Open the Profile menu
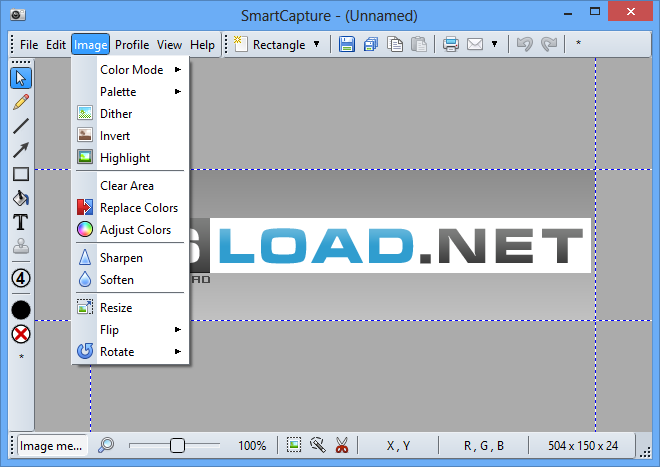 click(x=132, y=45)
